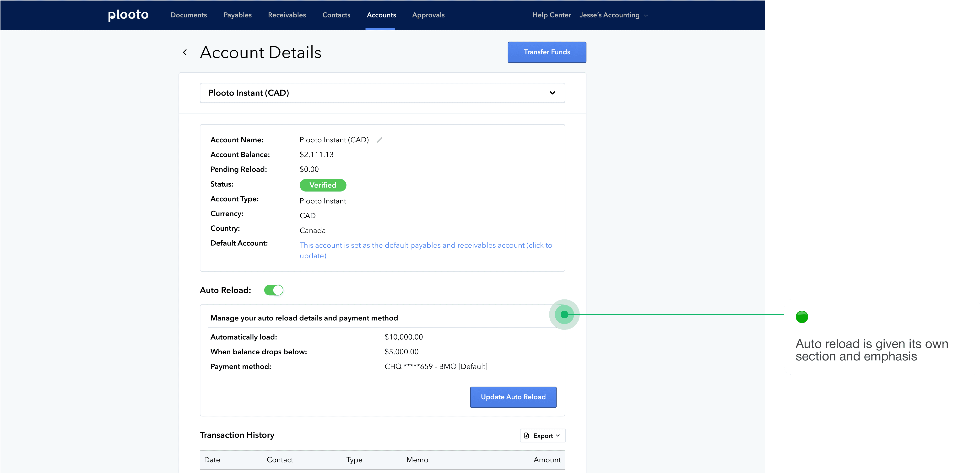Screen dimensions: 980x473
Task: Open the Help Center link
Action: tap(551, 15)
